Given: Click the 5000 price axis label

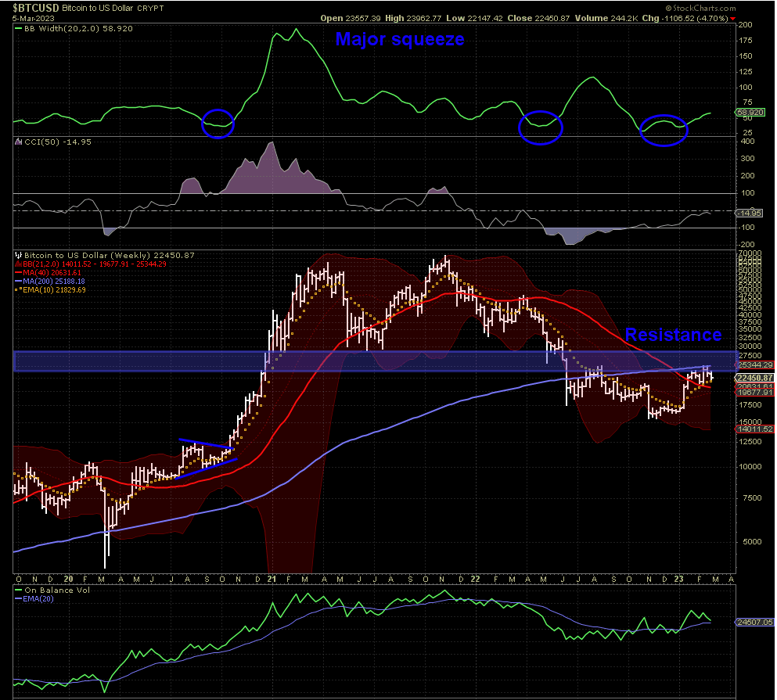Looking at the screenshot, I should (x=752, y=541).
